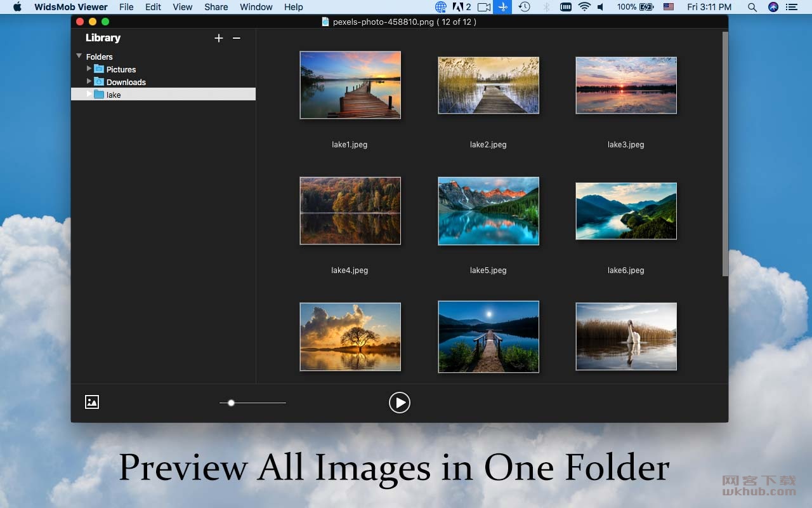Open the swan thumbnail

(626, 337)
